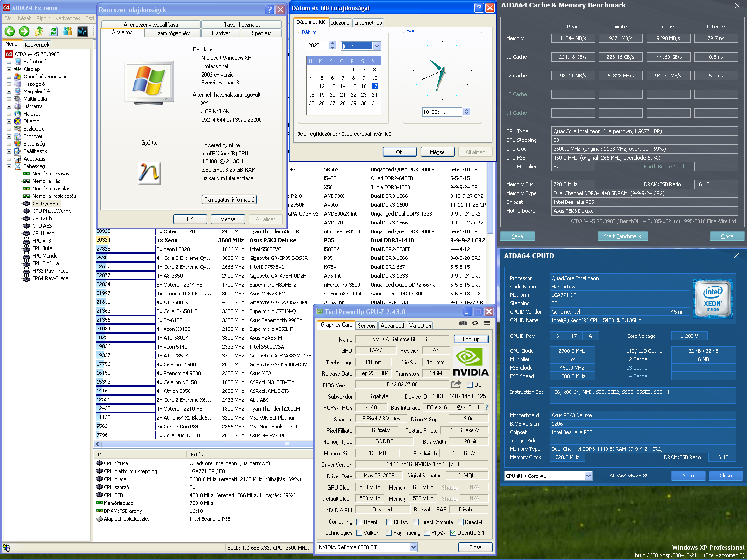Screen dimensions: 747x560
Task: Click the BIOS export arrow icon in GPU-Z
Action: pyautogui.click(x=456, y=385)
